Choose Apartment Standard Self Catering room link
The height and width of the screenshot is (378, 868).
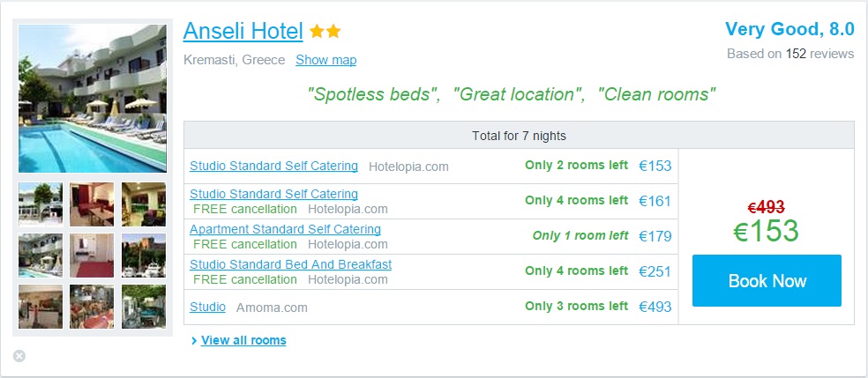pyautogui.click(x=285, y=229)
